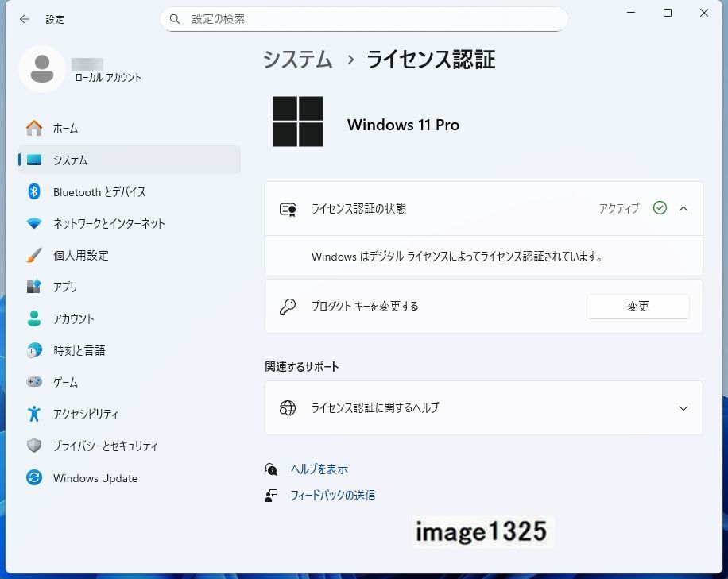
Task: Click the search magnifier icon
Action: click(x=175, y=19)
